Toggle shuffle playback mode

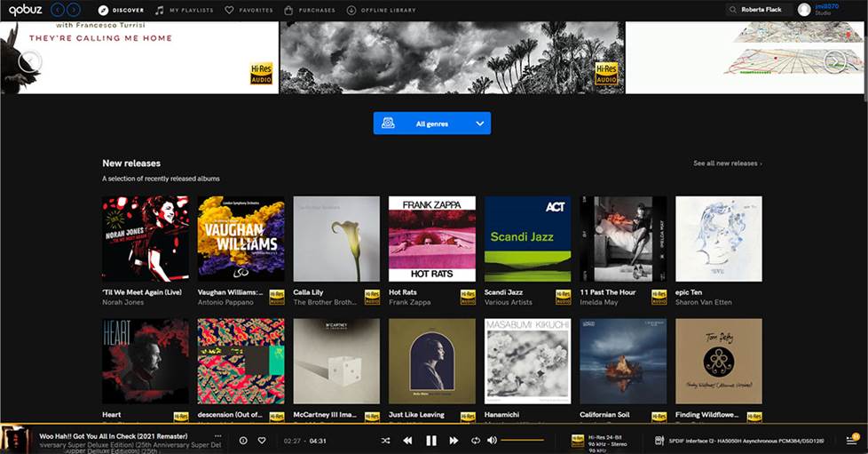(x=385, y=440)
